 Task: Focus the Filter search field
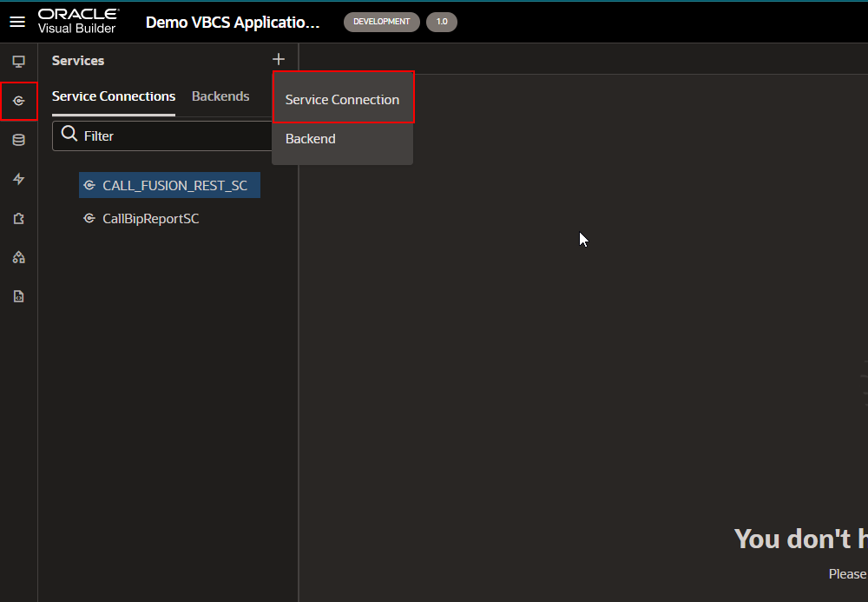tap(163, 136)
